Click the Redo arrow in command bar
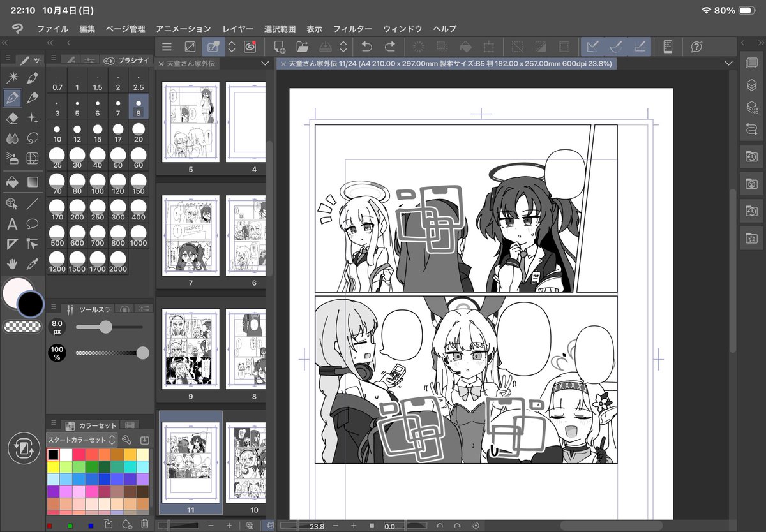Image resolution: width=766 pixels, height=532 pixels. click(390, 47)
